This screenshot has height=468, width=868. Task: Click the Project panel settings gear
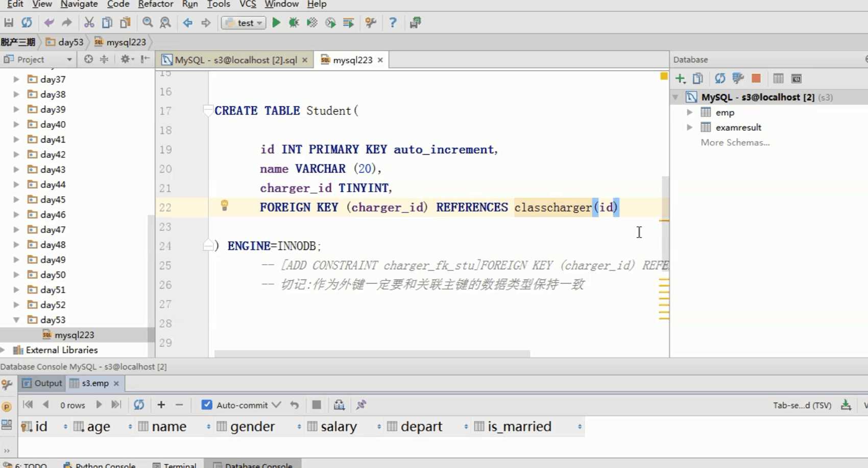point(126,59)
